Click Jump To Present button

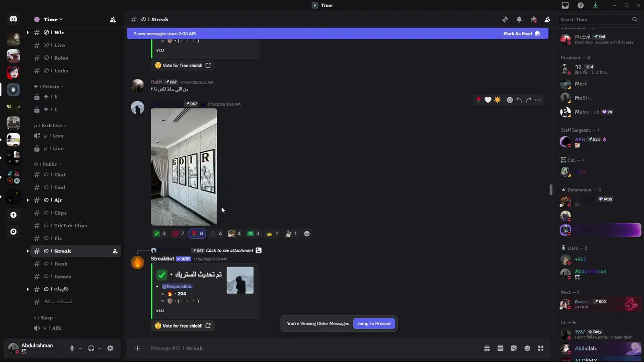coord(374,324)
